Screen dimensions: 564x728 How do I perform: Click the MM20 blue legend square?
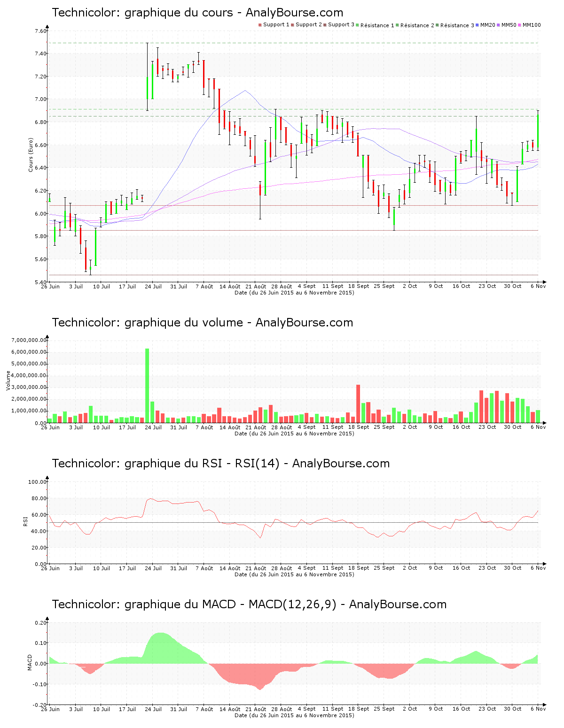point(478,25)
